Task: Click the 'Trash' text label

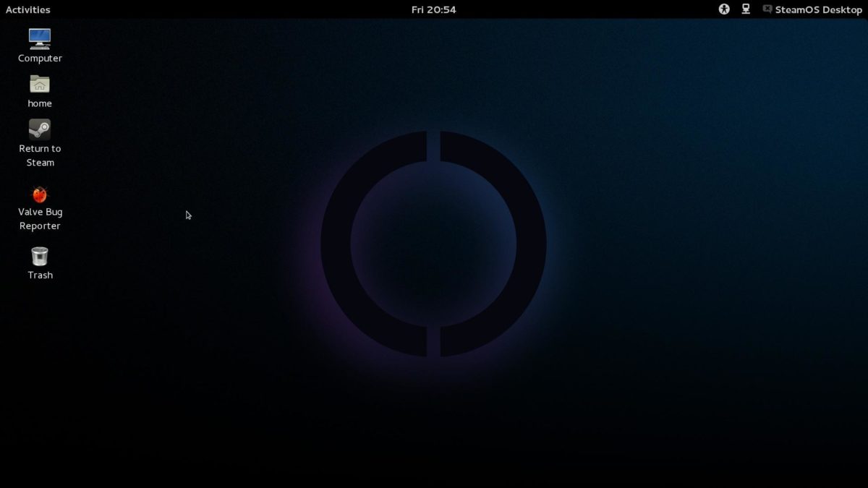Action: (39, 275)
